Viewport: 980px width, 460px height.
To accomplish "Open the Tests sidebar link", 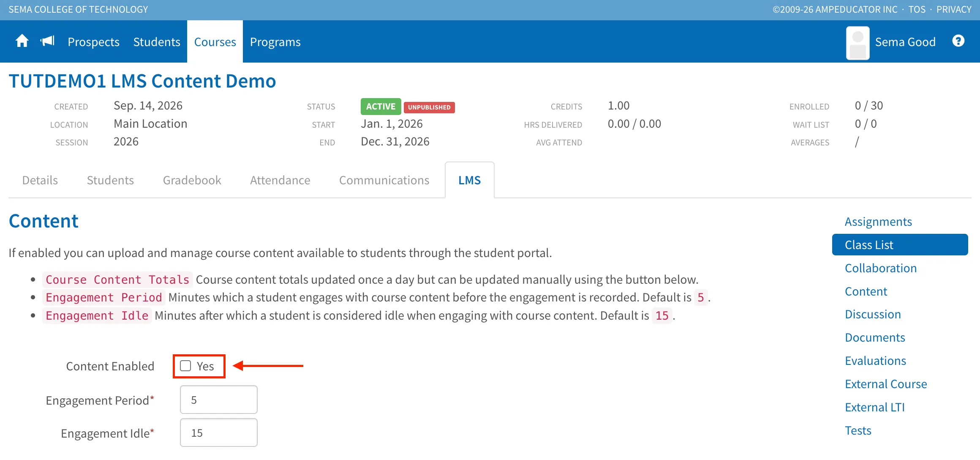I will pos(858,430).
